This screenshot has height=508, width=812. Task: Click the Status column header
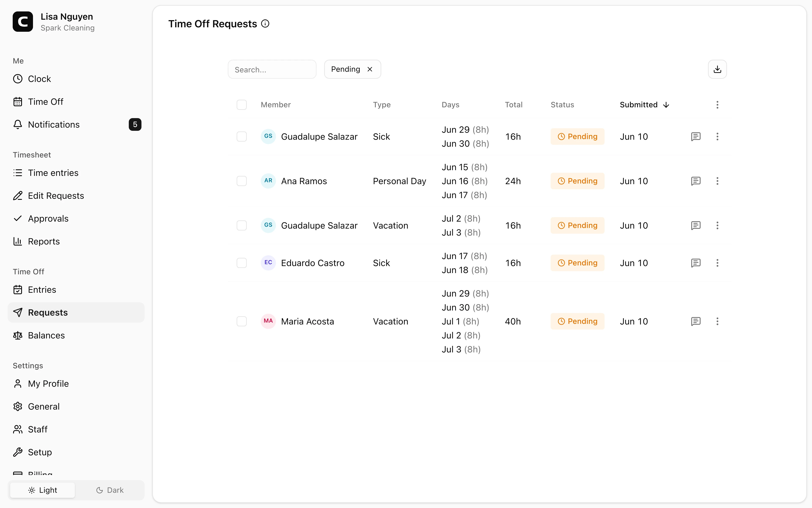click(x=562, y=105)
